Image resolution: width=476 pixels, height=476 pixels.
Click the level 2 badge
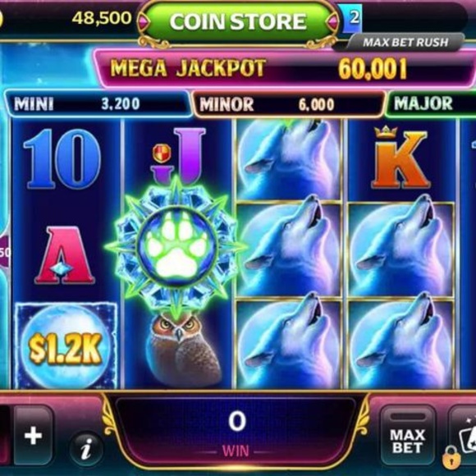tap(352, 19)
